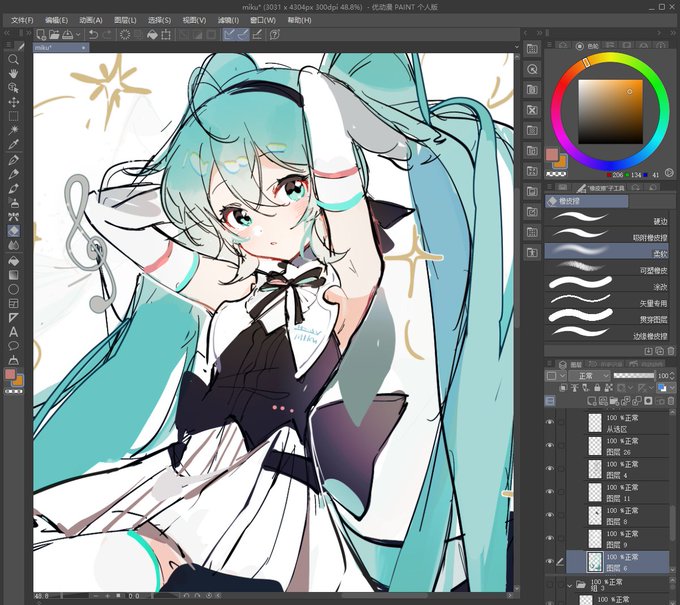Click the new layer folder icon
Screen dimensions: 680x605
tap(614, 401)
